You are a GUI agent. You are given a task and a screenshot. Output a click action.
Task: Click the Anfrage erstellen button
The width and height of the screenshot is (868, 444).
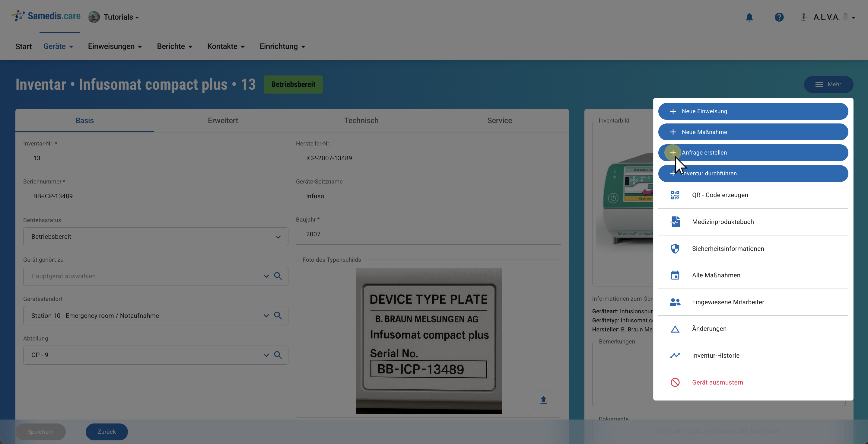point(753,153)
